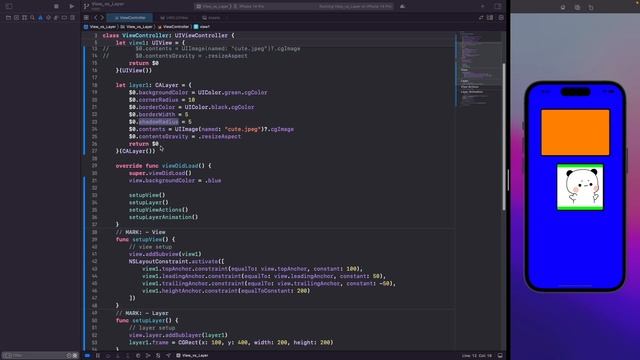This screenshot has height=360, width=640.
Task: Show the Project navigator
Action: [8, 18]
